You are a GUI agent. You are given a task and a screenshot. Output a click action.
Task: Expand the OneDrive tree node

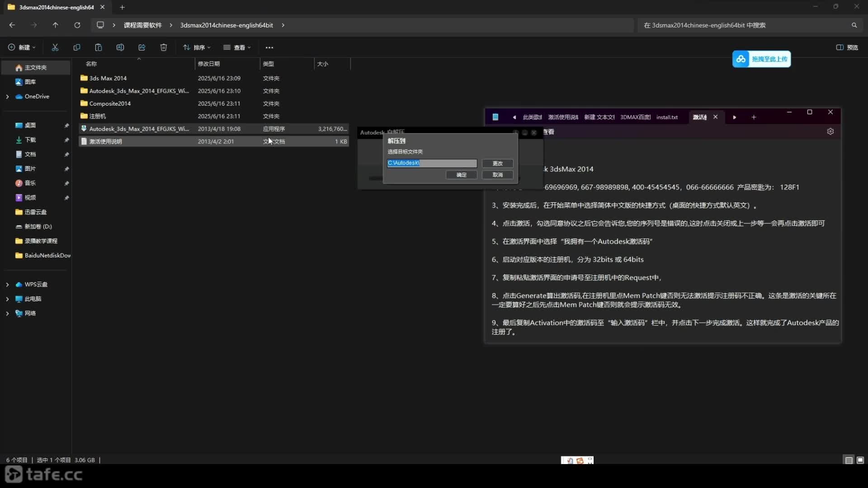pyautogui.click(x=7, y=97)
